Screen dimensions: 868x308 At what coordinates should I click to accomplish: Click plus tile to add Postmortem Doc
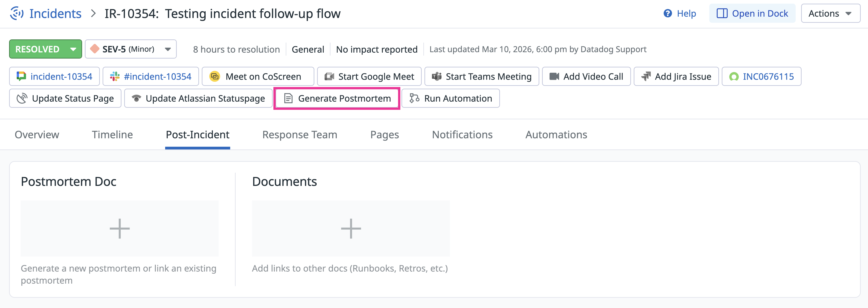tap(120, 228)
